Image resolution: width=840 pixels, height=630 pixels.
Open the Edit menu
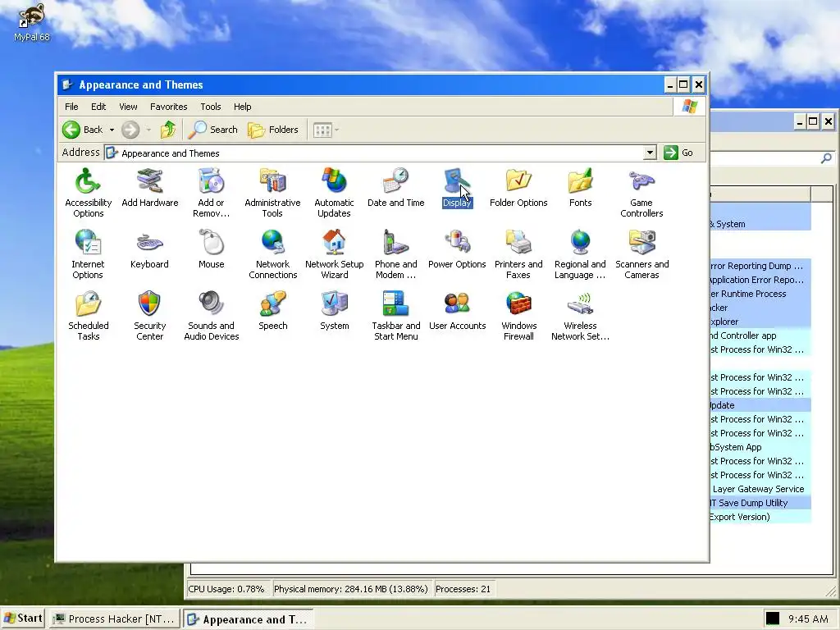tap(98, 107)
